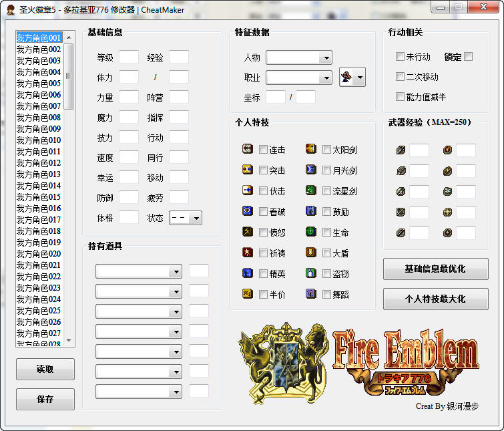Toggle the 二次移动 checkbox
The image size is (504, 431).
pos(400,77)
